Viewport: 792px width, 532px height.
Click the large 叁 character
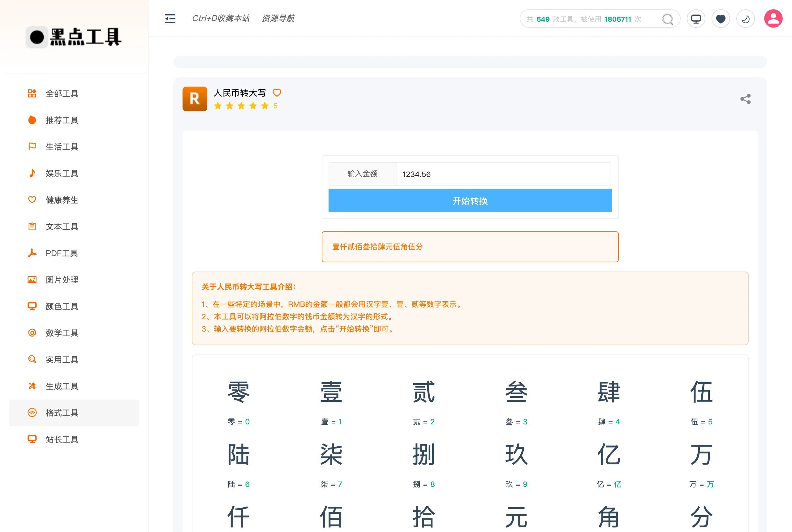516,392
